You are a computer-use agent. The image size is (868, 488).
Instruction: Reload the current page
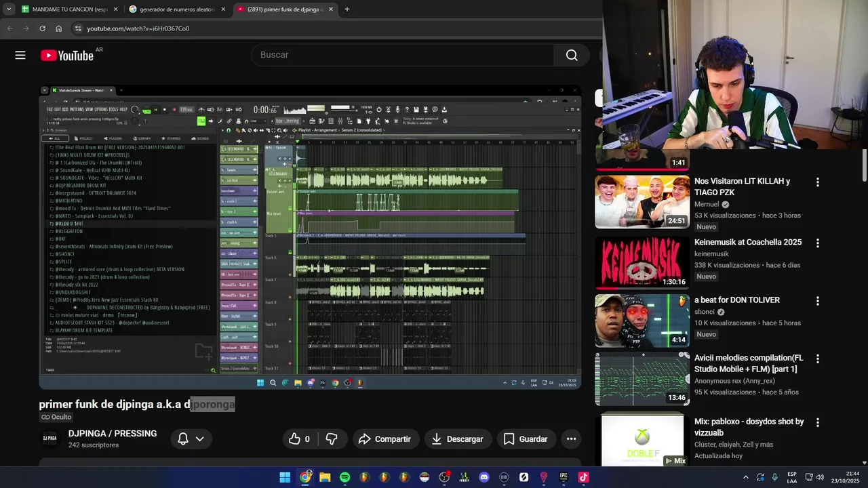coord(42,28)
